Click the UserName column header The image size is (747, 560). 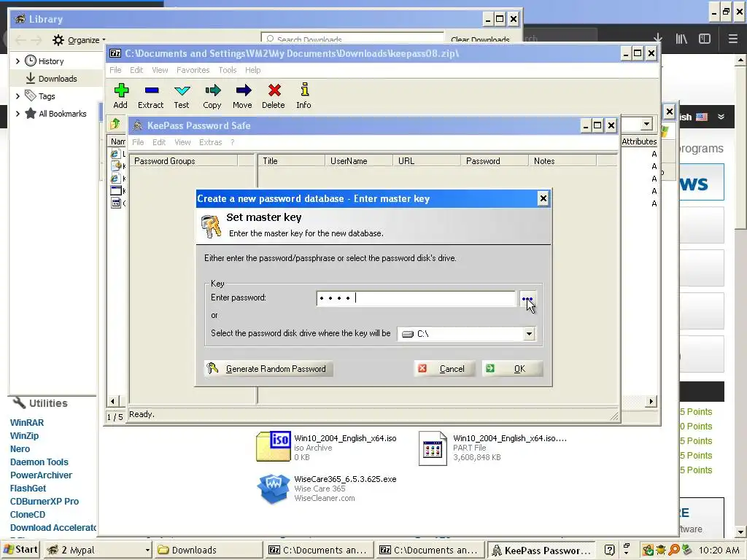pos(359,161)
